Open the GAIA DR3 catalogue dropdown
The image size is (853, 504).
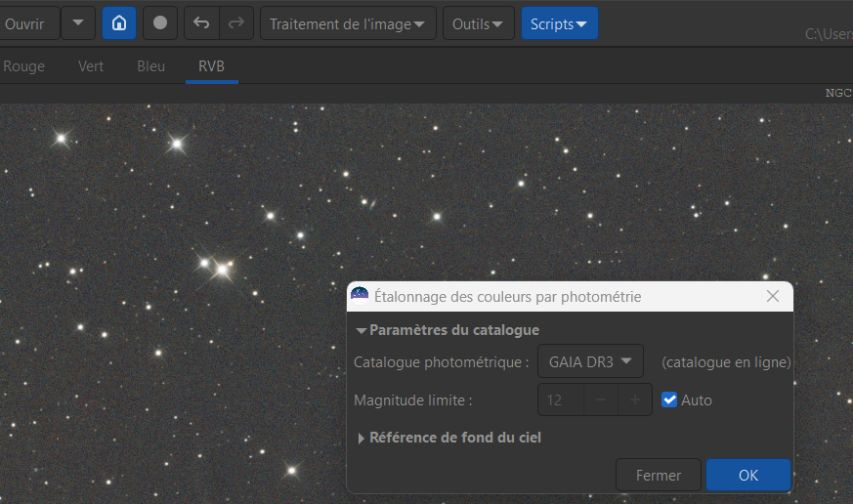click(590, 361)
